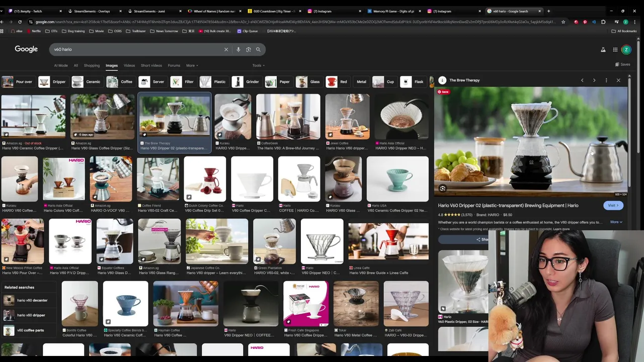Viewport: 644px width, 362px height.
Task: Filter images by Flask chip
Action: point(413,81)
